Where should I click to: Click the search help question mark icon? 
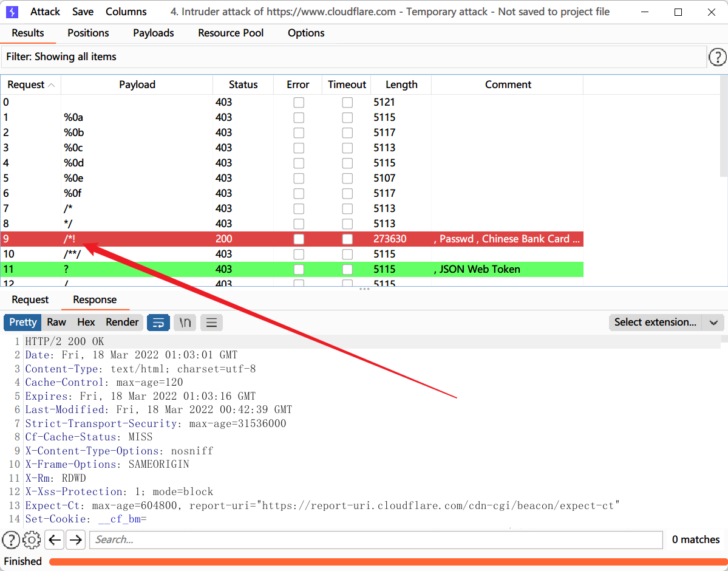(11, 540)
